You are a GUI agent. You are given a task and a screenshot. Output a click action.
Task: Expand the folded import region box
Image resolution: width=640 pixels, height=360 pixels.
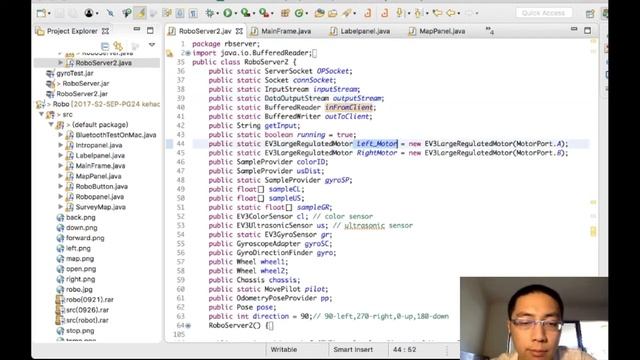click(x=314, y=53)
